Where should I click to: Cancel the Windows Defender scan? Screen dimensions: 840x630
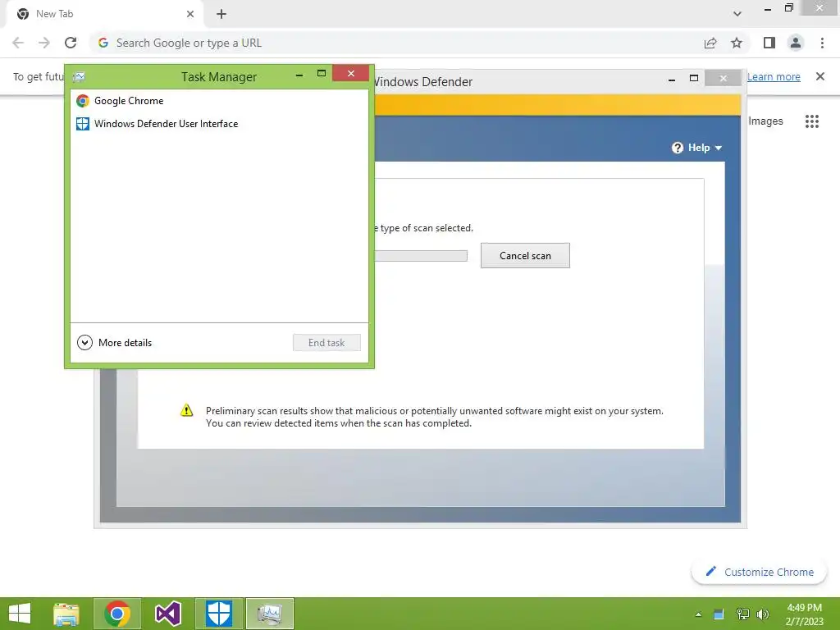tap(525, 256)
